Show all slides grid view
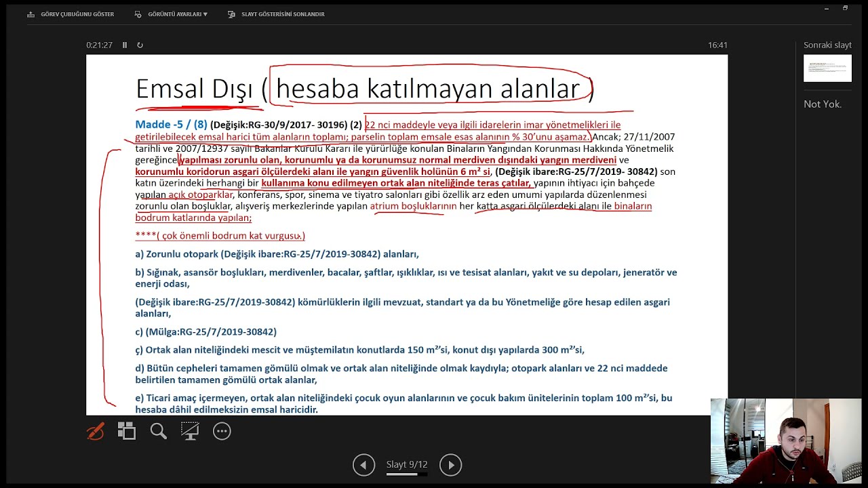This screenshot has height=488, width=868. point(127,431)
